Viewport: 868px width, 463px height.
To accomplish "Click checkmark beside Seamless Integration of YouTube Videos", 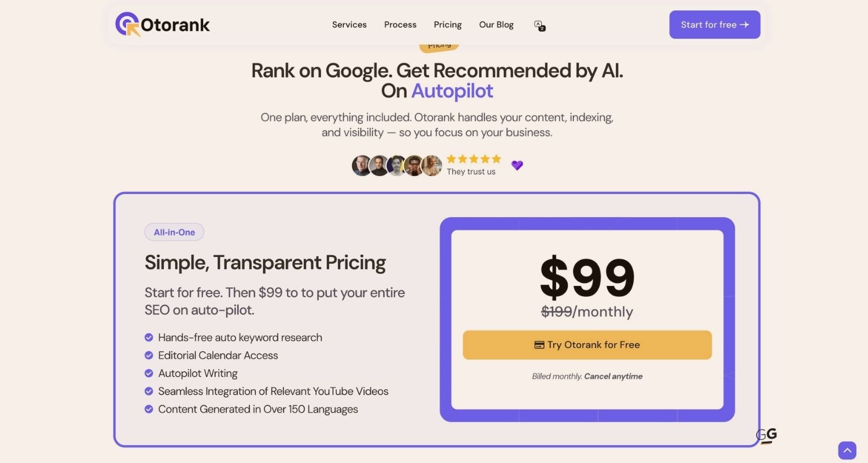I will tap(149, 391).
